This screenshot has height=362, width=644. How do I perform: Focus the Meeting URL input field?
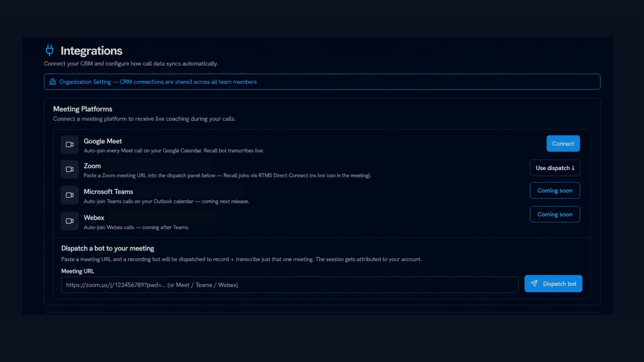point(290,285)
